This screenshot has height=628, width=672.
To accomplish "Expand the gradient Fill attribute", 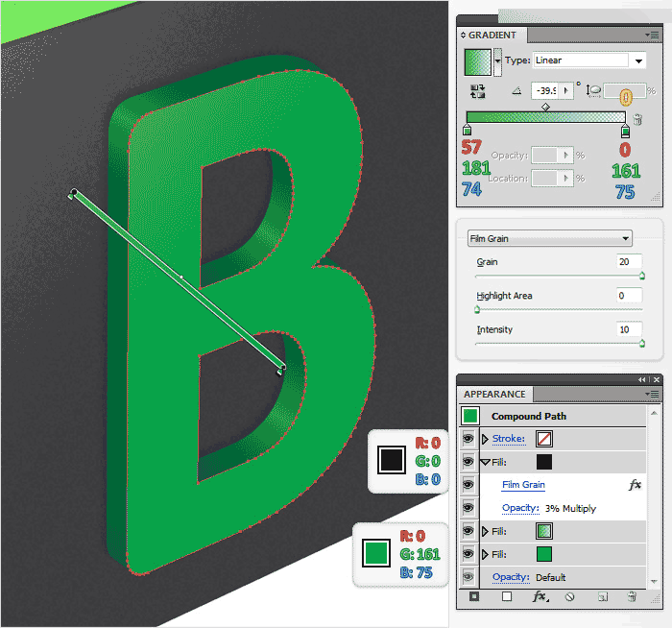I will [485, 532].
